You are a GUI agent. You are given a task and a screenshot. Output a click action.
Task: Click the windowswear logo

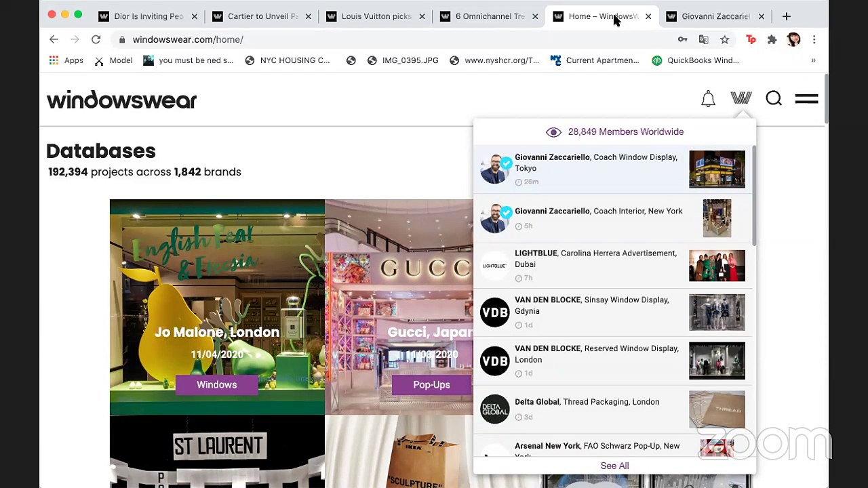(x=121, y=100)
